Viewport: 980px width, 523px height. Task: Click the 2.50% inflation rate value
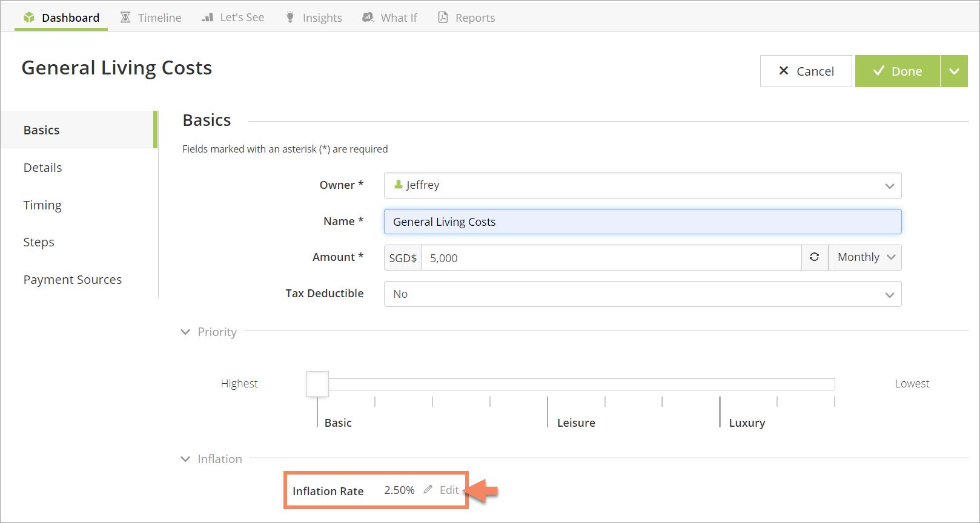(399, 490)
